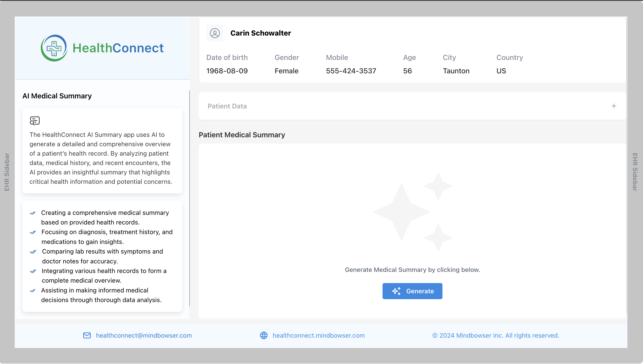Click the checkmark beside 'Creating a comprehensive medical summary'
The image size is (643, 364).
coord(33,213)
